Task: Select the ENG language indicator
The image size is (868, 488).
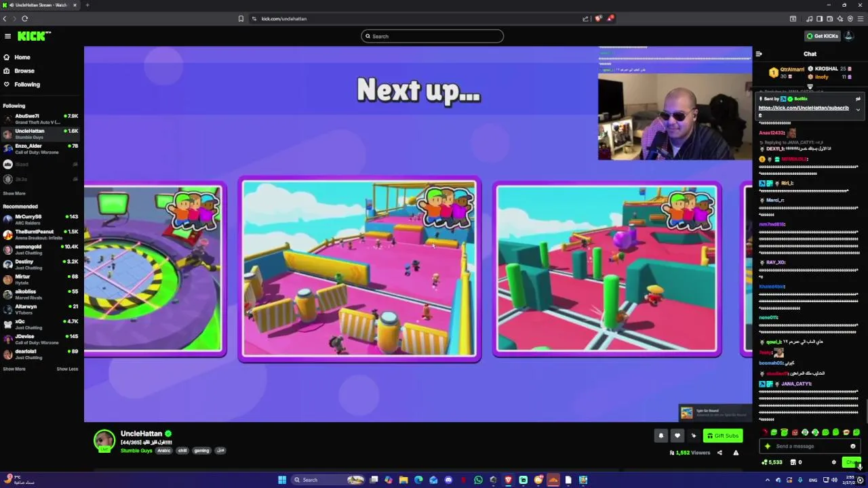Action: pyautogui.click(x=812, y=480)
